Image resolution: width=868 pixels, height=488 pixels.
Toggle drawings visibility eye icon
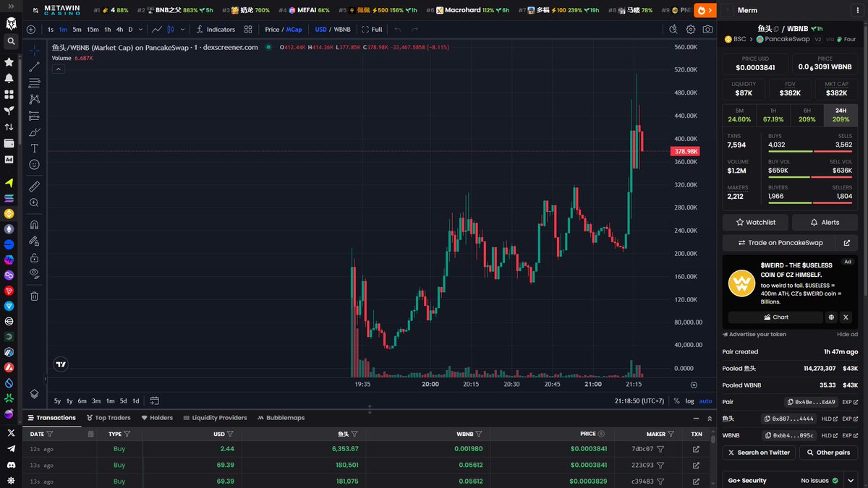pos(34,273)
